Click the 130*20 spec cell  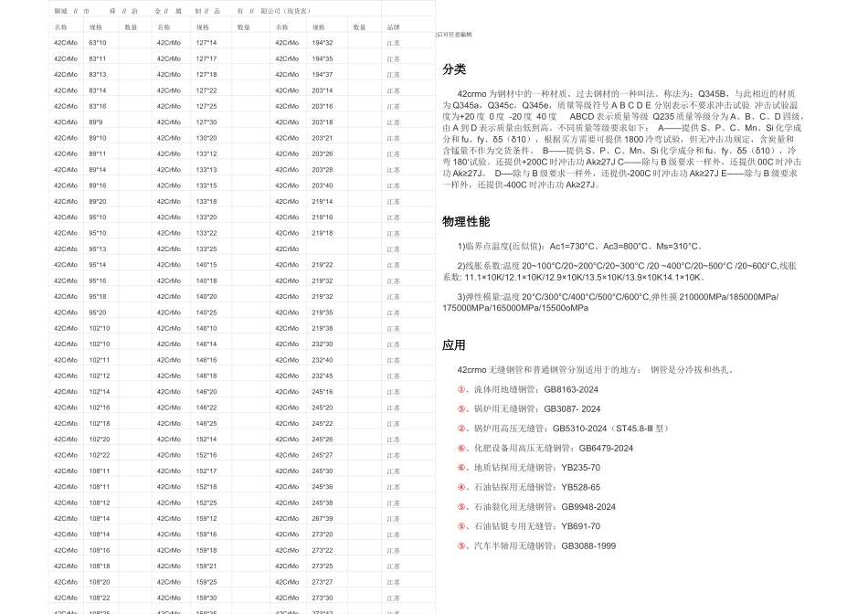coord(206,138)
